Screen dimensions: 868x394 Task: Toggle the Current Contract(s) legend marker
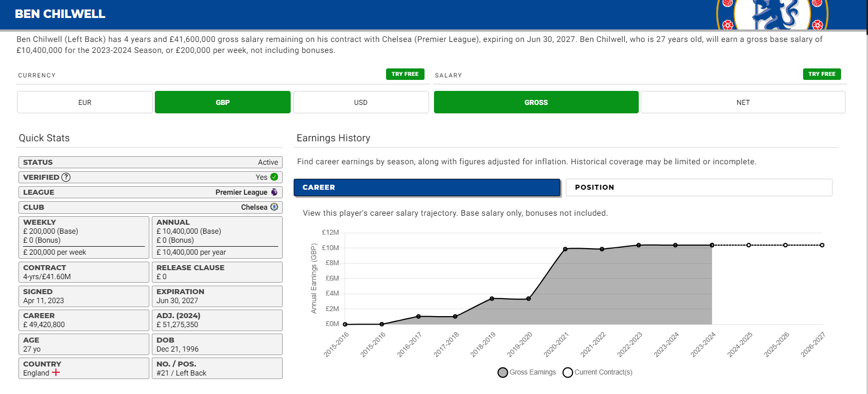click(x=568, y=373)
